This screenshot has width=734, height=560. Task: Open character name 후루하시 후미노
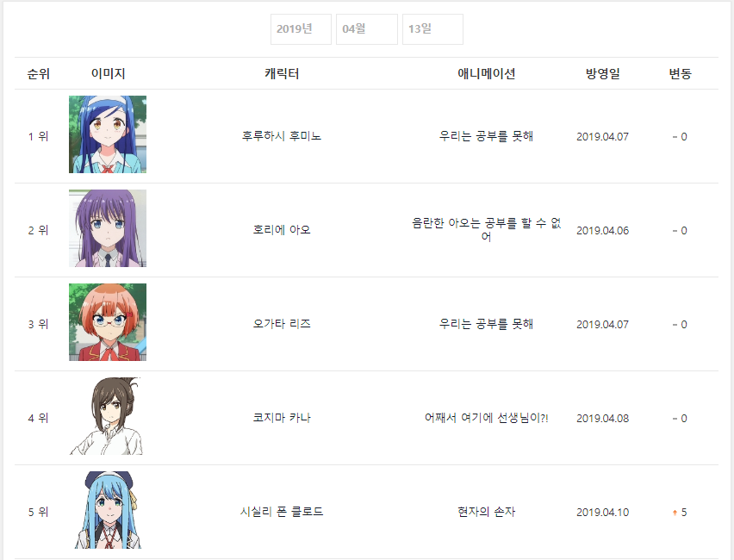click(282, 136)
